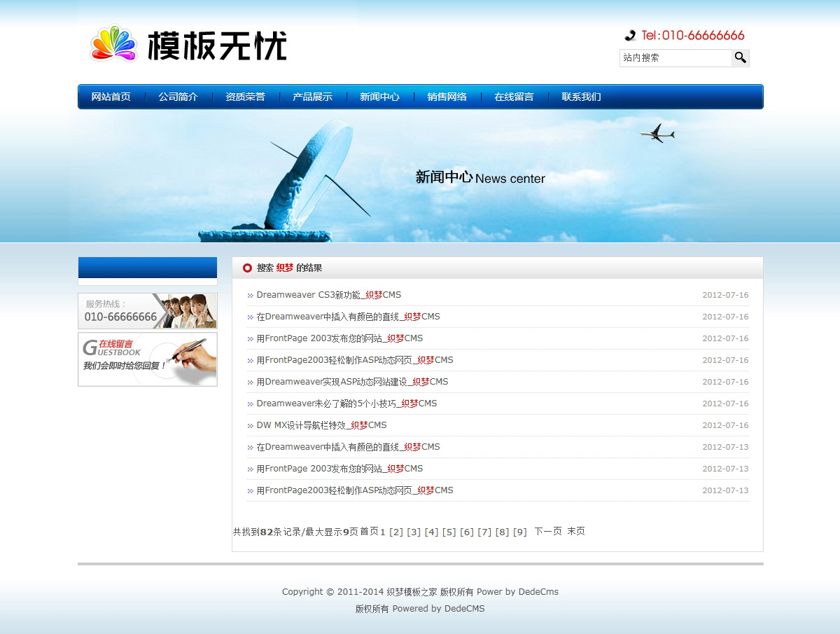Navigate to 销售网络 page
The width and height of the screenshot is (840, 634).
click(447, 97)
